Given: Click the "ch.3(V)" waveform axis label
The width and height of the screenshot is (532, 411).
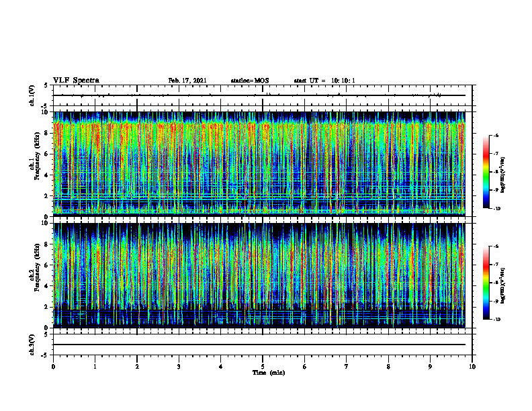Looking at the screenshot, I should point(32,345).
